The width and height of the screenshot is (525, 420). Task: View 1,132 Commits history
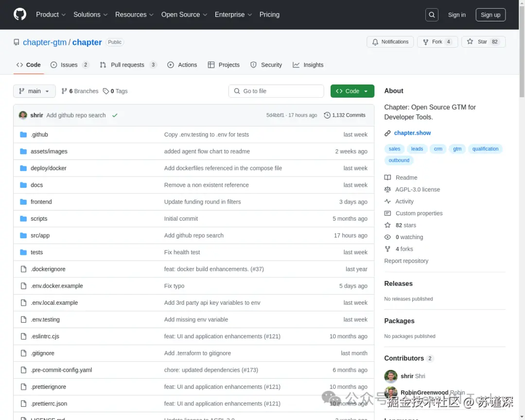click(x=345, y=115)
